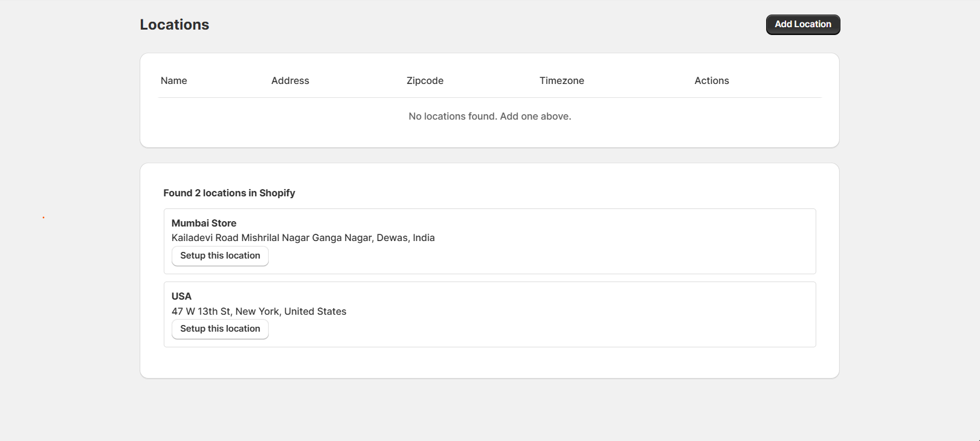Select the Kailadevi Road address text
The width and height of the screenshot is (980, 441).
(x=303, y=238)
